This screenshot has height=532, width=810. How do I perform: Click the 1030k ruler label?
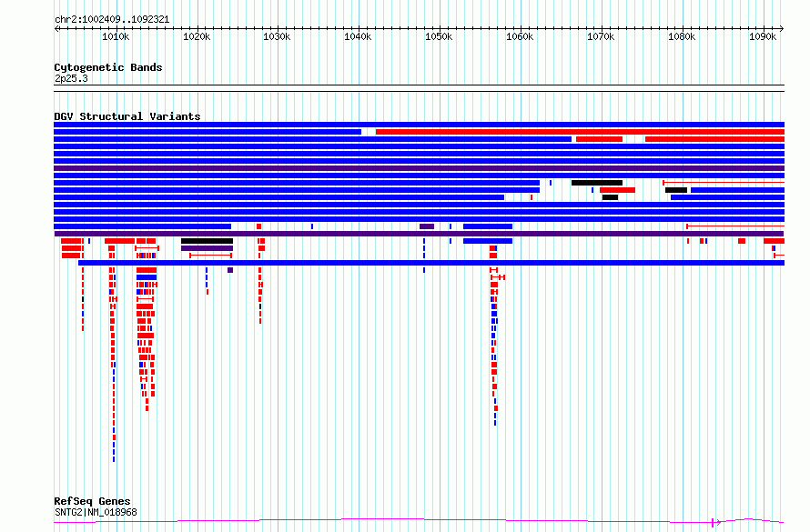(x=277, y=37)
